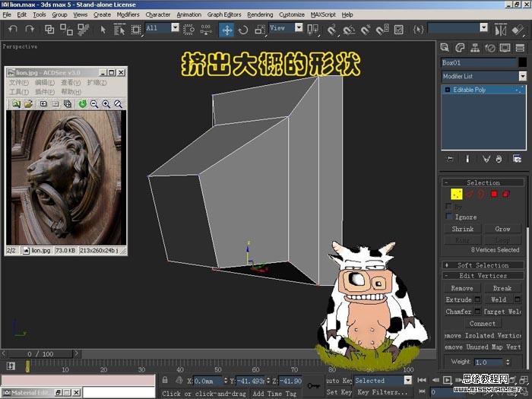
Task: Open the Modify command panel tab
Action: tap(460, 47)
